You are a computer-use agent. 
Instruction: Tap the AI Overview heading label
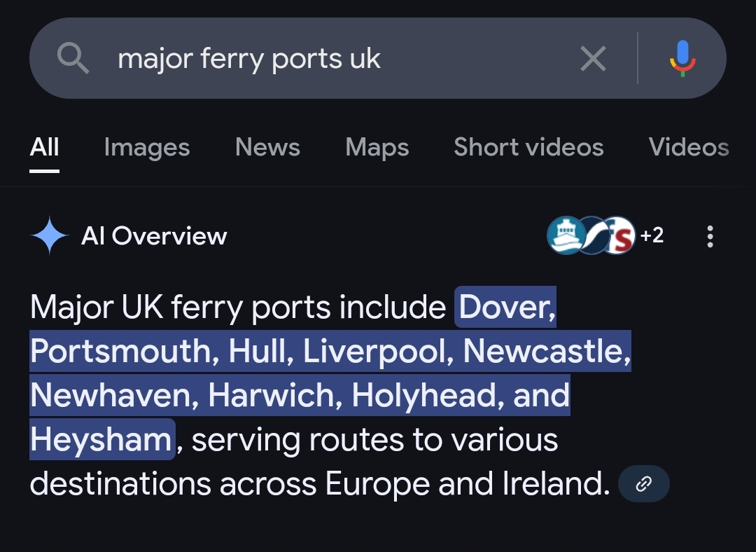(x=154, y=236)
